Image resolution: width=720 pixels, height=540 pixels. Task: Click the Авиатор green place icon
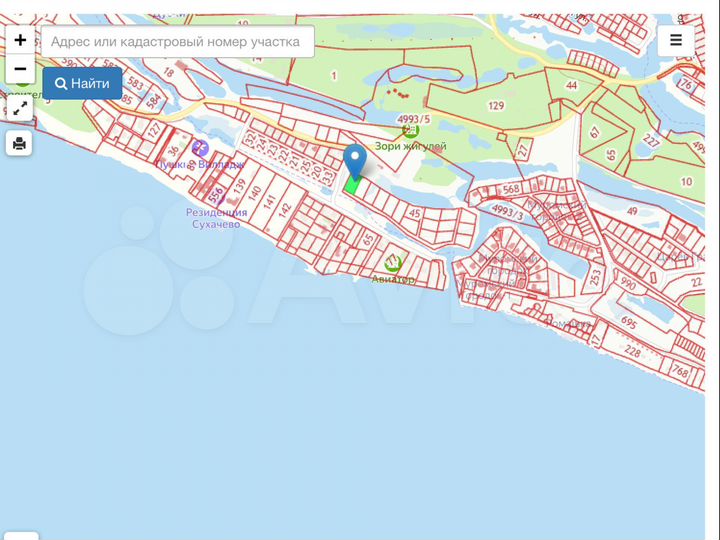point(393,263)
